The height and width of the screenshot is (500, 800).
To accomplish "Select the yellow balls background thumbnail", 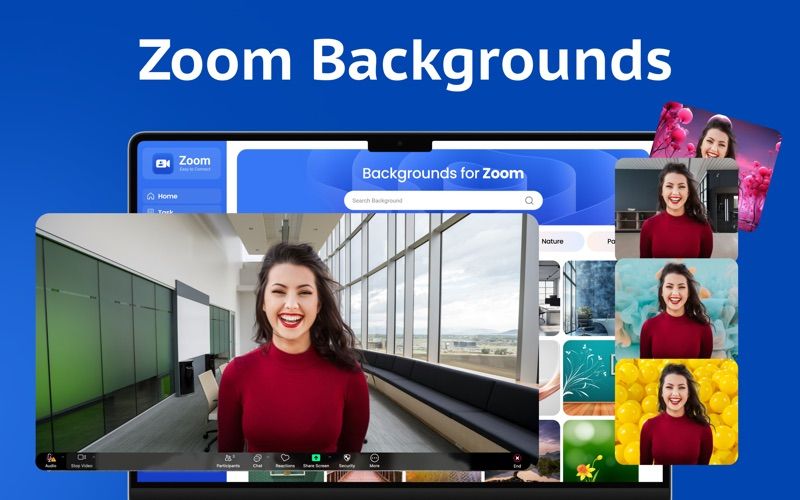I will pos(676,412).
